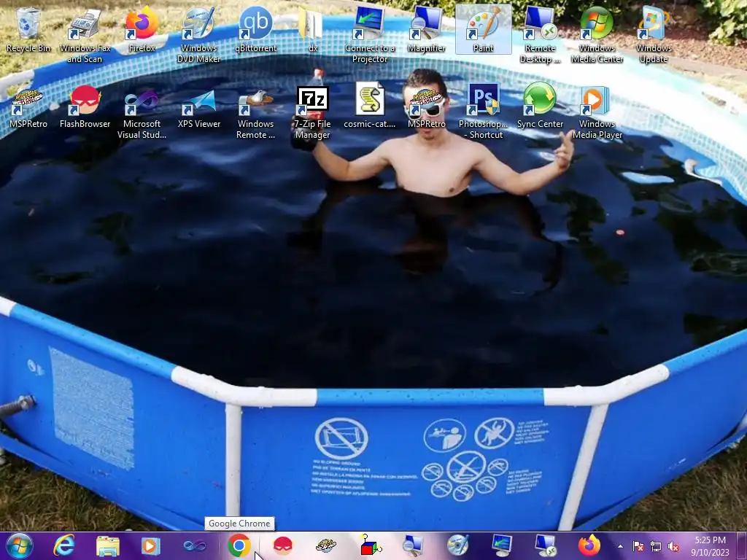Launch Visual Studio from the taskbar
747x560 pixels.
[x=195, y=545]
